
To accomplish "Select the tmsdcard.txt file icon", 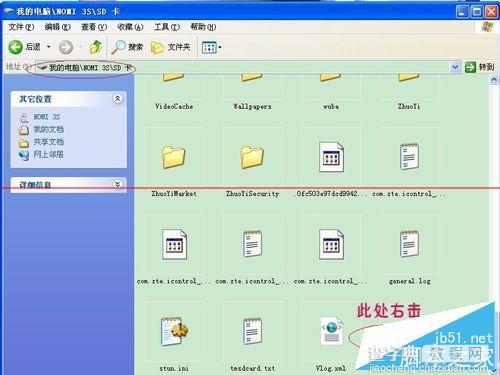I will click(252, 331).
